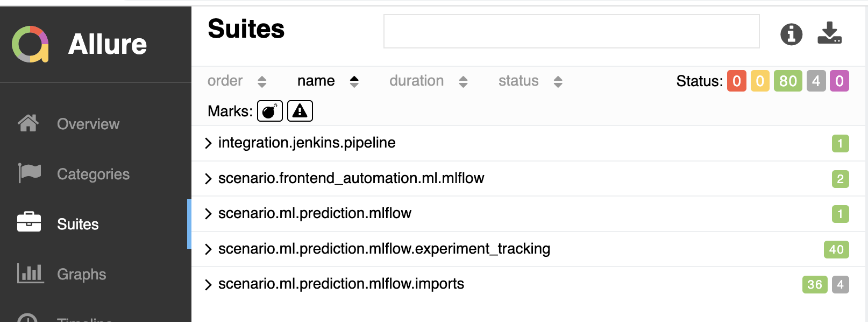Click the Allure logo icon
Viewport: 868px width, 322px height.
(x=31, y=44)
